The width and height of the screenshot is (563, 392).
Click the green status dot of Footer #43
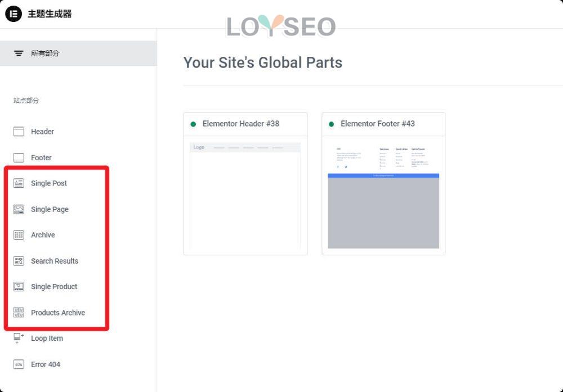coord(332,124)
